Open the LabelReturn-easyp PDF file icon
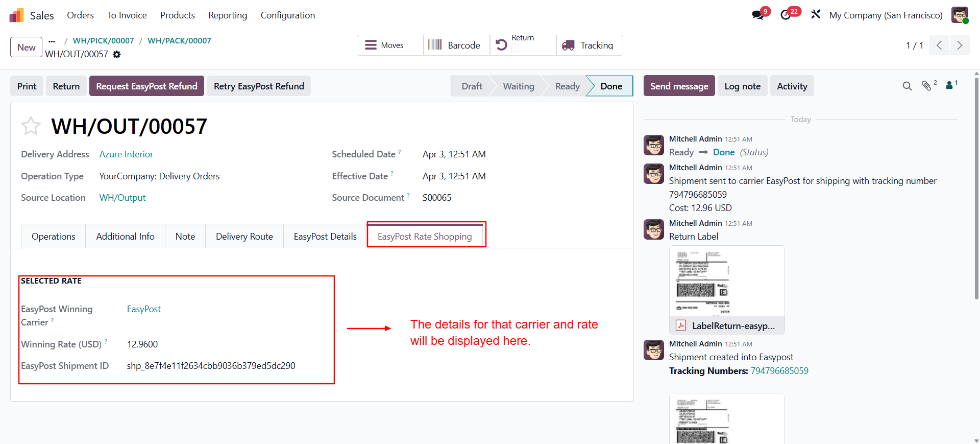Screen dimensions: 980x444 (x=681, y=325)
